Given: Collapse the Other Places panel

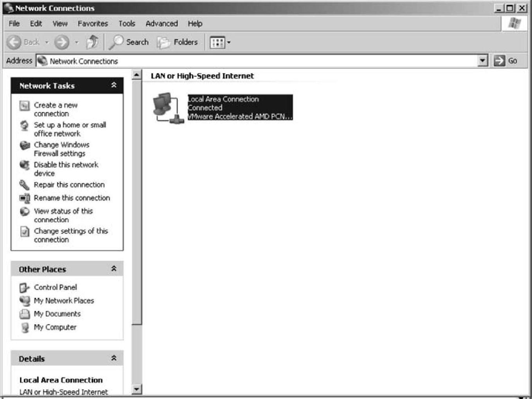Looking at the screenshot, I should [114, 269].
